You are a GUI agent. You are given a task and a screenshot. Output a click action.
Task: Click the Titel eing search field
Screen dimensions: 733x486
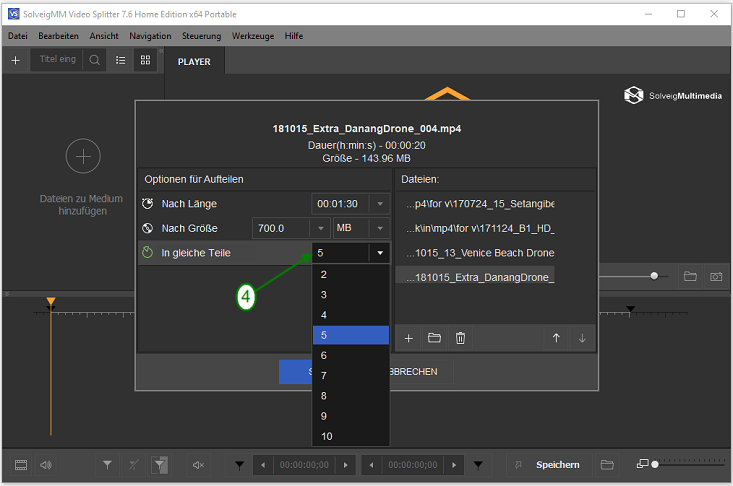click(57, 59)
